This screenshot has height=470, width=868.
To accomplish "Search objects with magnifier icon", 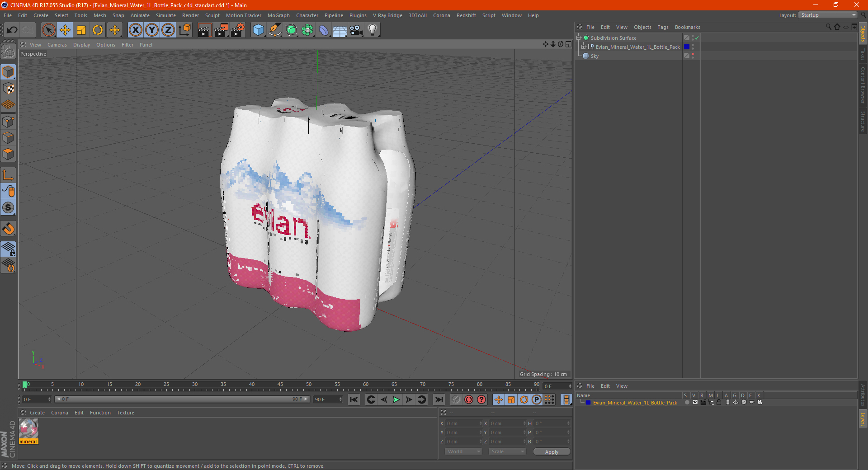I will click(x=829, y=27).
